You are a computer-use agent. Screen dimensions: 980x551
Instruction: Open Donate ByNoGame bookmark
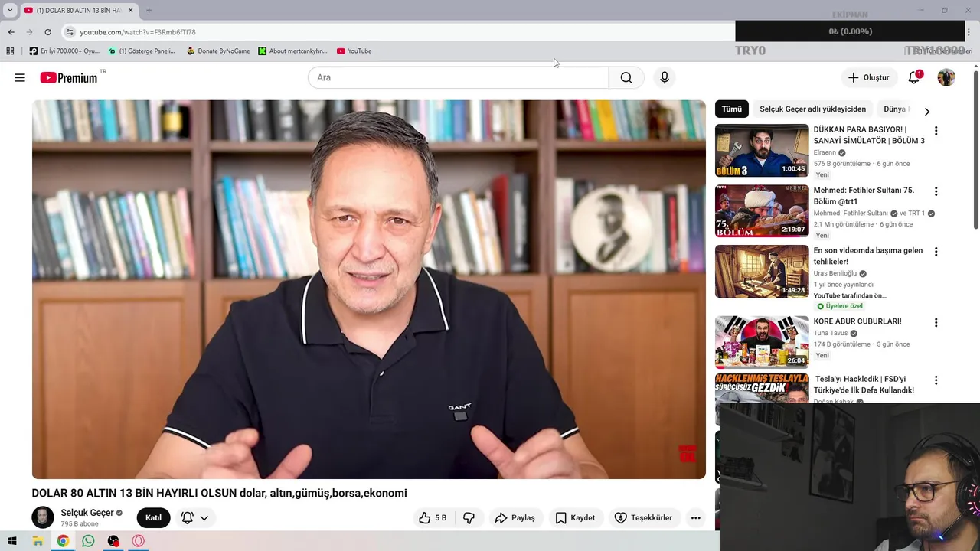218,51
